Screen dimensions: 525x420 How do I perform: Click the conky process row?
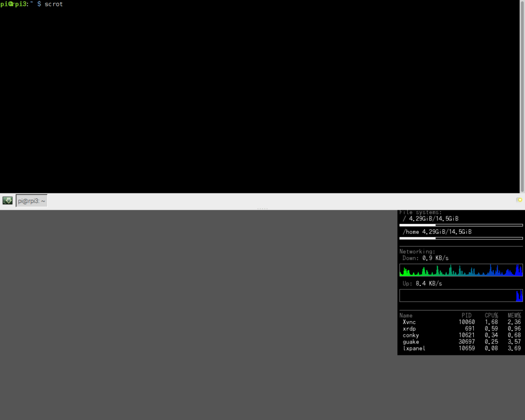click(x=461, y=335)
